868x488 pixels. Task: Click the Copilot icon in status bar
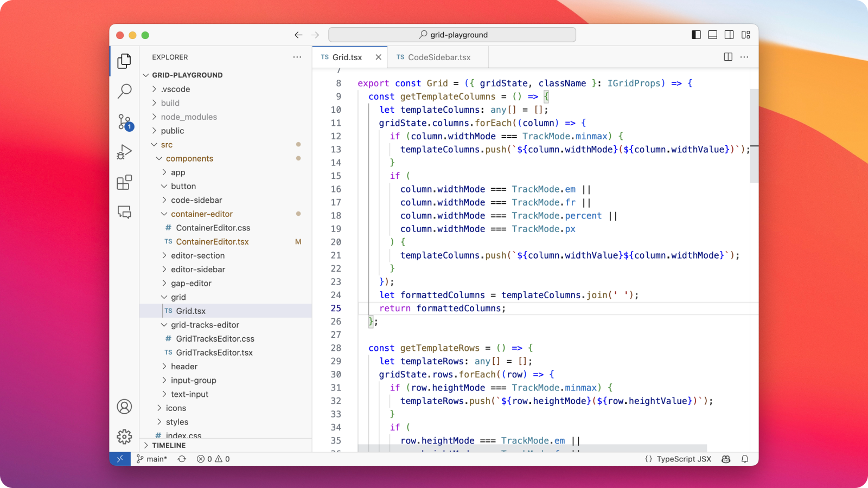[726, 459]
